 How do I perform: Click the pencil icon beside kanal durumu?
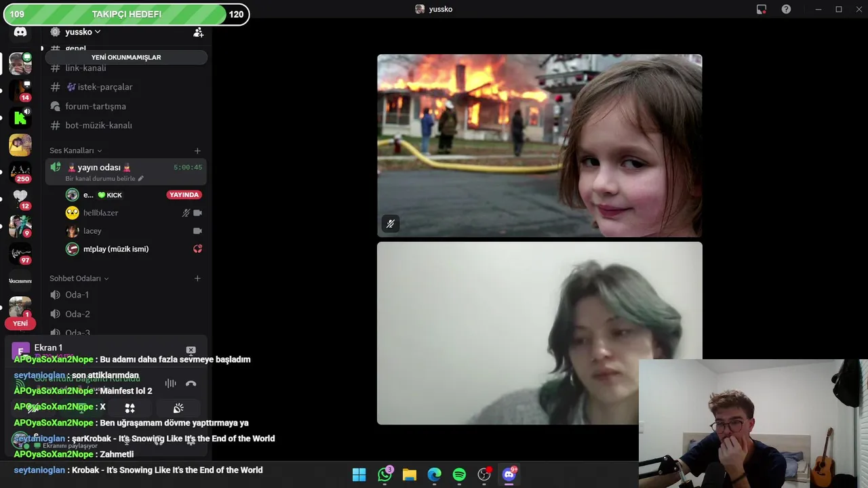[x=141, y=179]
